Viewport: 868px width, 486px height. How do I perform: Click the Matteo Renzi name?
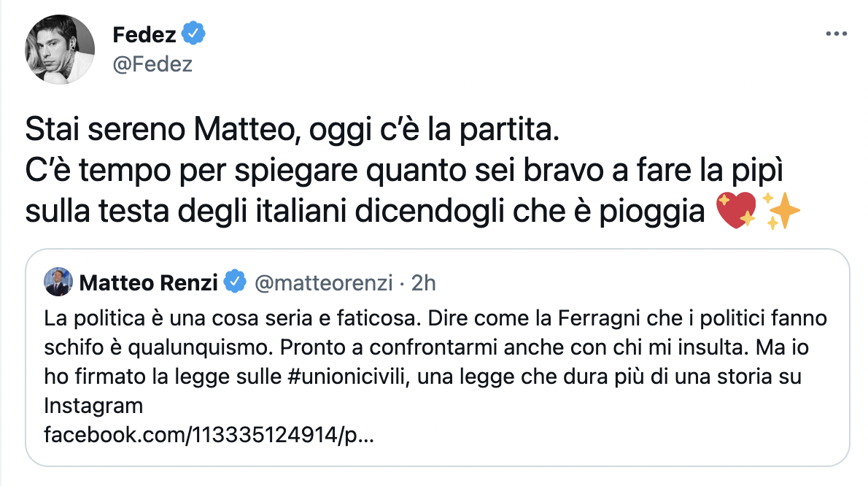click(148, 282)
